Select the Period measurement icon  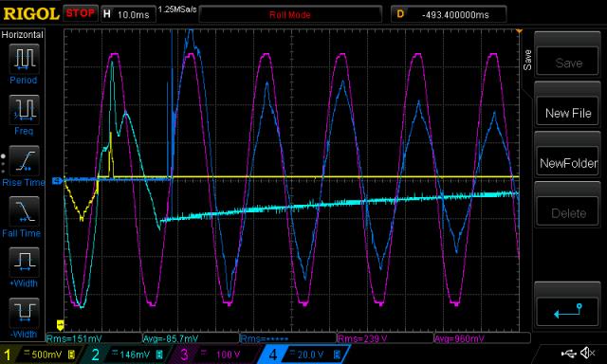(24, 59)
